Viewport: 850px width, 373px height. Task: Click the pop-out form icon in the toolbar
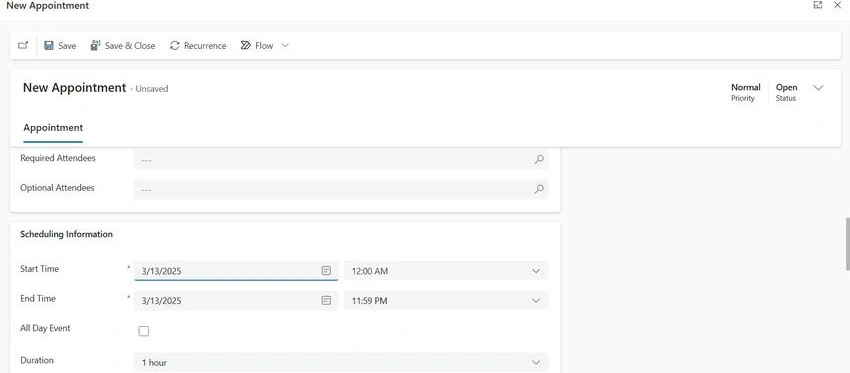(23, 46)
